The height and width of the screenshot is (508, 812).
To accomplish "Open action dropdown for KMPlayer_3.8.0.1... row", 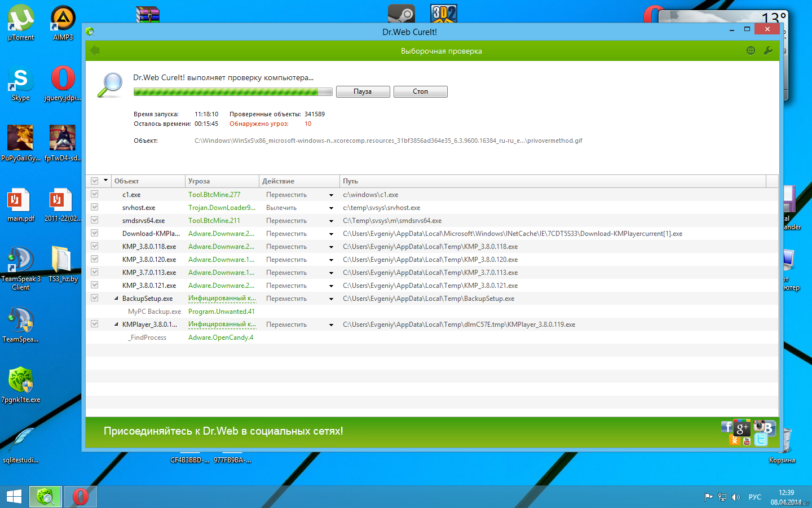I will pos(331,325).
